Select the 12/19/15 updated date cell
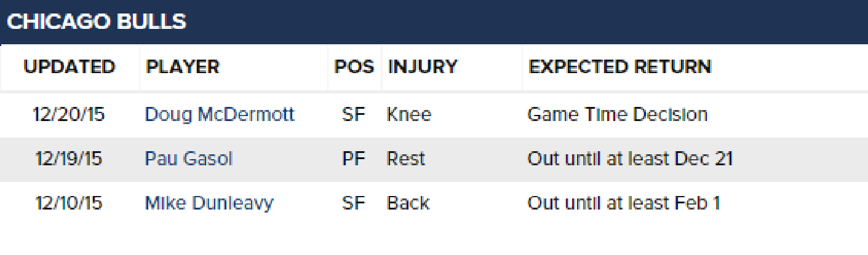 69,159
